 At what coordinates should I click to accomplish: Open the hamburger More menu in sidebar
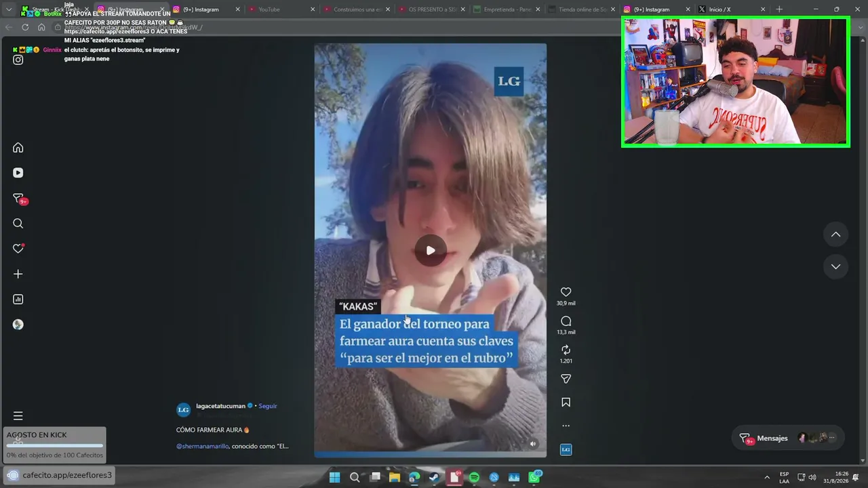[18, 415]
